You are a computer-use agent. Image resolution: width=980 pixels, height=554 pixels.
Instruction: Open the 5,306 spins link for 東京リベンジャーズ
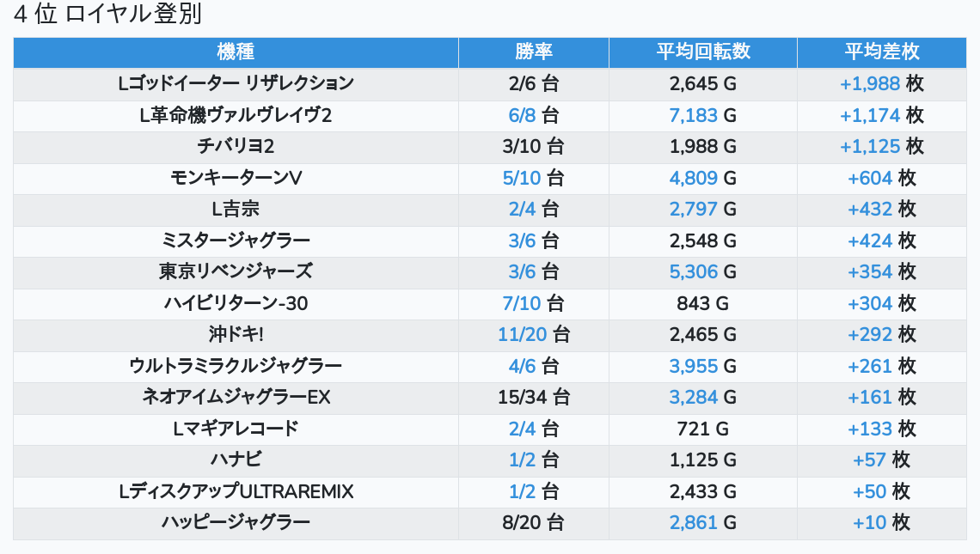tap(693, 271)
